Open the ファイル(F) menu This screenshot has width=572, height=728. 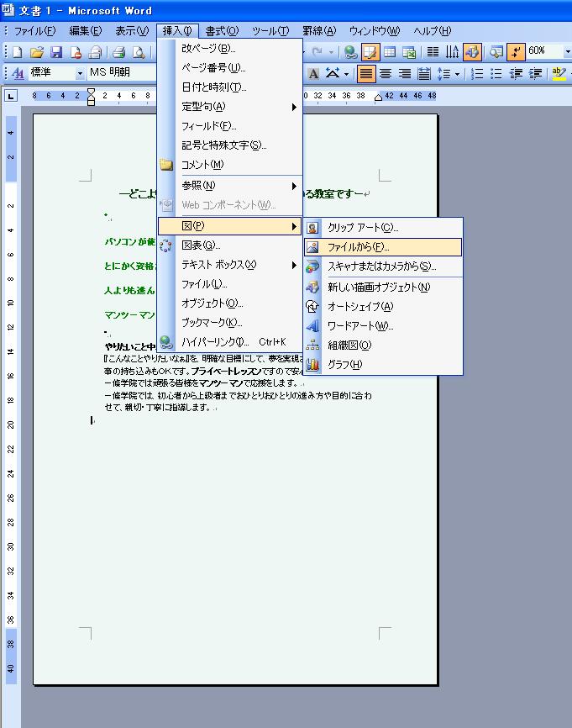pyautogui.click(x=34, y=31)
